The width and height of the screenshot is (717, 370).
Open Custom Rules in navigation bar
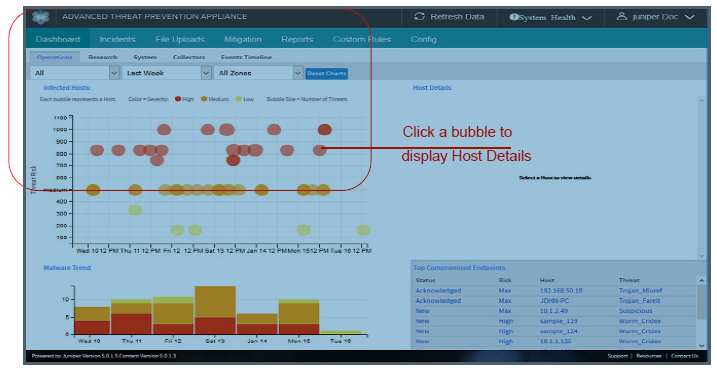tap(362, 39)
